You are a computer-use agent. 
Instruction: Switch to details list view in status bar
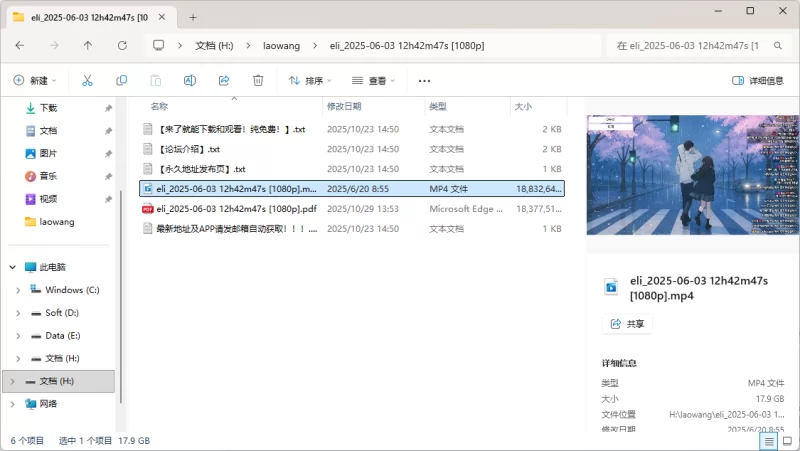(x=769, y=440)
